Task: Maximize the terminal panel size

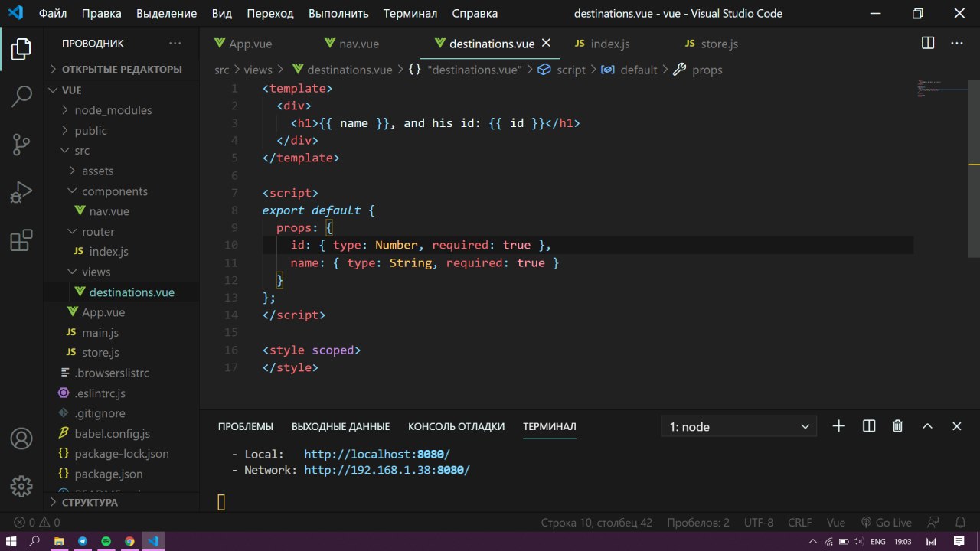Action: click(927, 426)
